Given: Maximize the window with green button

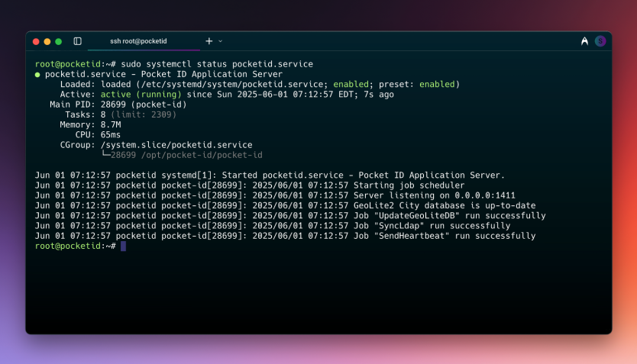Looking at the screenshot, I should (x=59, y=41).
